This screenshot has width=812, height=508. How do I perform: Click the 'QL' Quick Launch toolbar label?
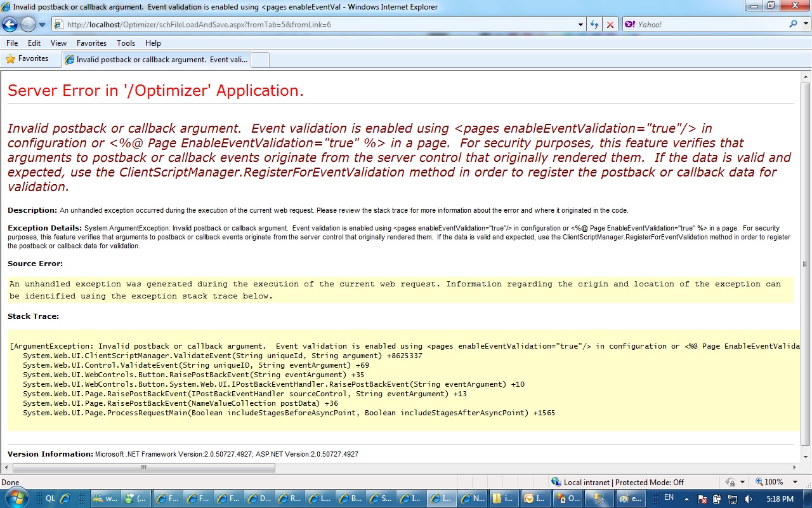click(x=50, y=498)
